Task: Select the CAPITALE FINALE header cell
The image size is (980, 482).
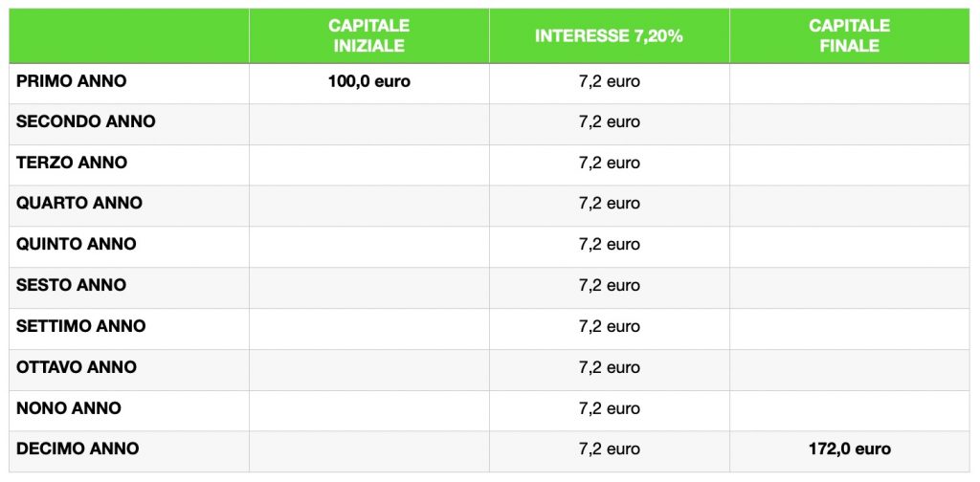Action: pos(850,35)
